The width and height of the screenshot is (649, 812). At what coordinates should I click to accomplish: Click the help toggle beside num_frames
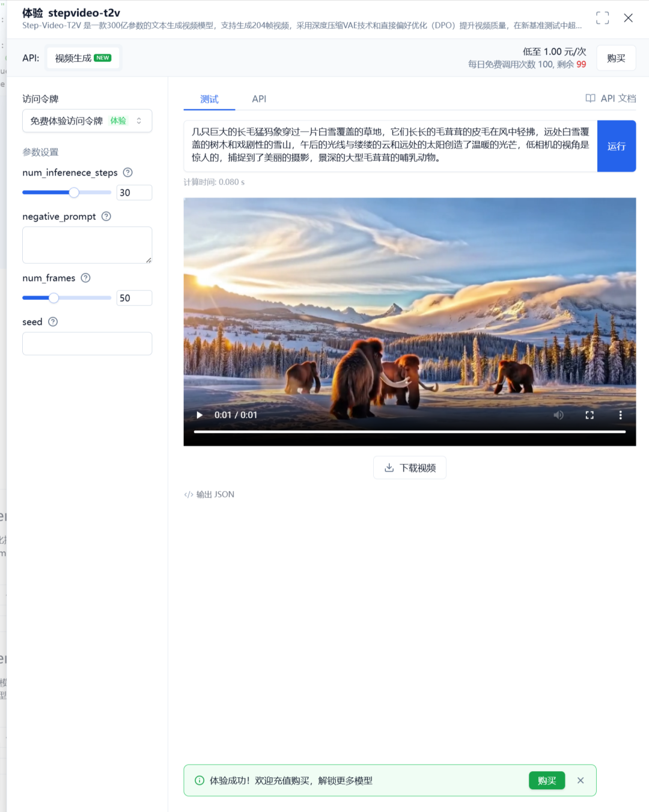(85, 278)
